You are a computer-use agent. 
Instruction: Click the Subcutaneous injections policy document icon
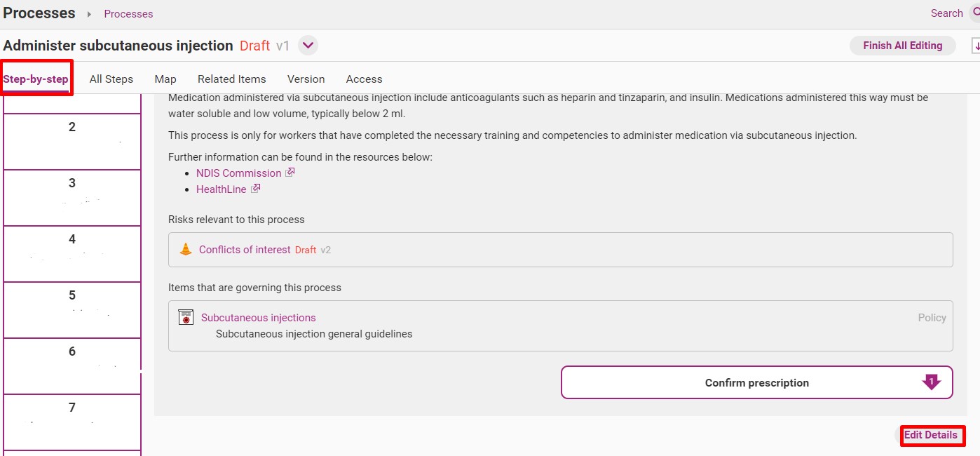[x=186, y=317]
